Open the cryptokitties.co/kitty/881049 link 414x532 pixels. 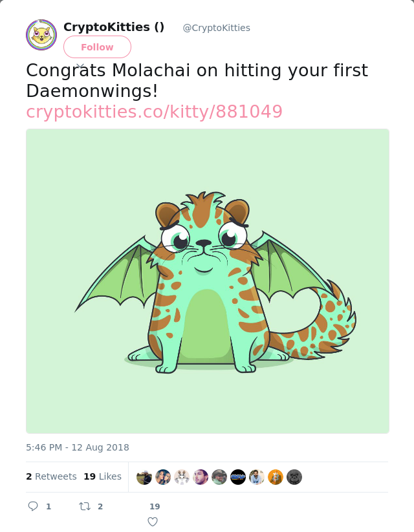click(154, 112)
